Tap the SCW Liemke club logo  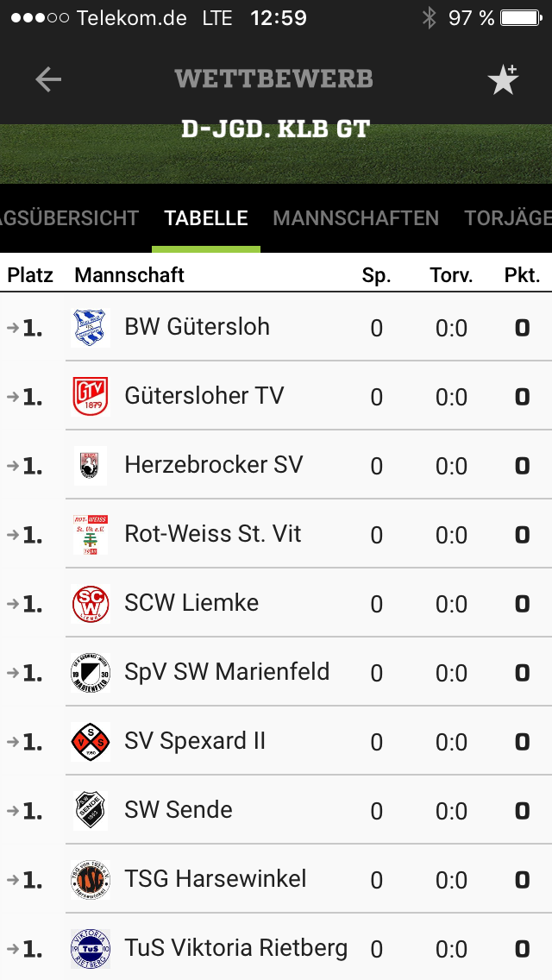(90, 604)
